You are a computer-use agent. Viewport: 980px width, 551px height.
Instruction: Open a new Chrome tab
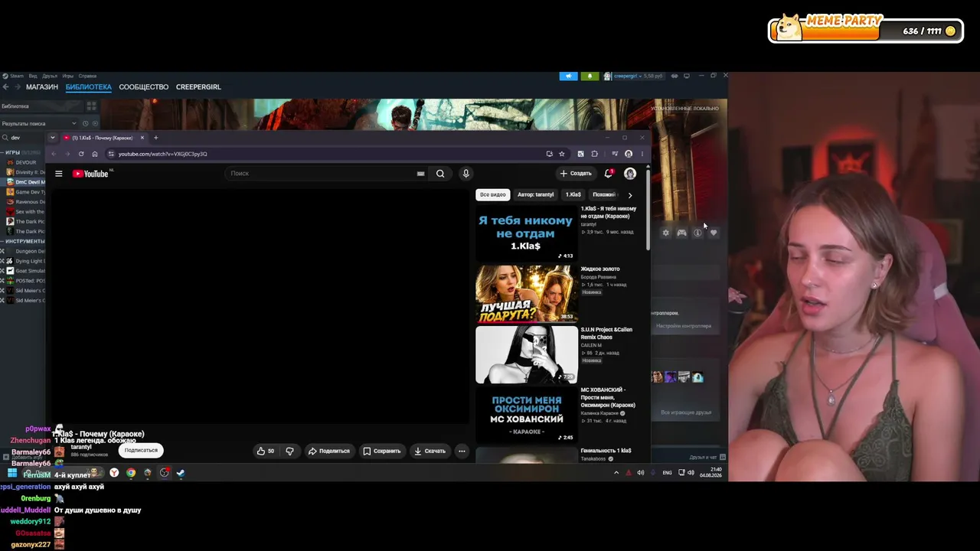[x=155, y=138]
